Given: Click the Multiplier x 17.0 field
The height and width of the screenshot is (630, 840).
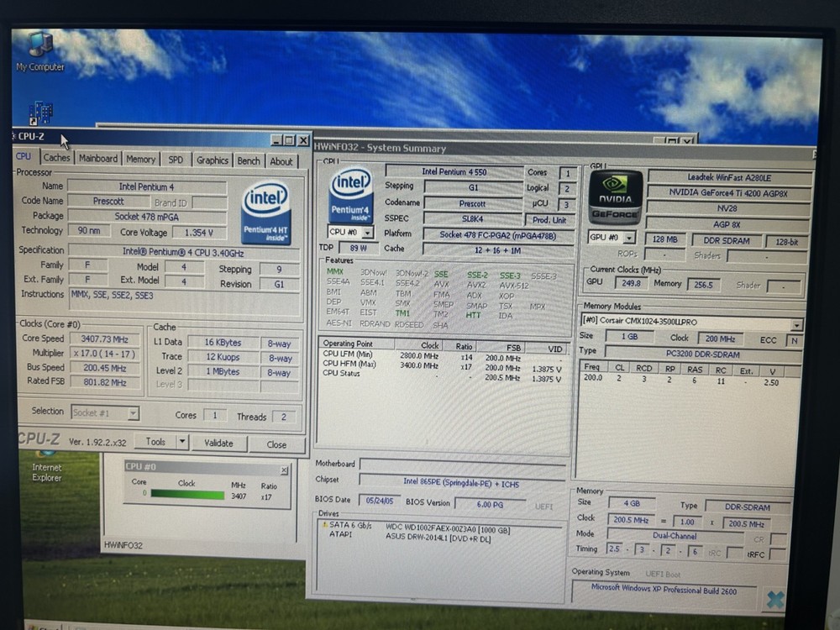Looking at the screenshot, I should pyautogui.click(x=104, y=354).
